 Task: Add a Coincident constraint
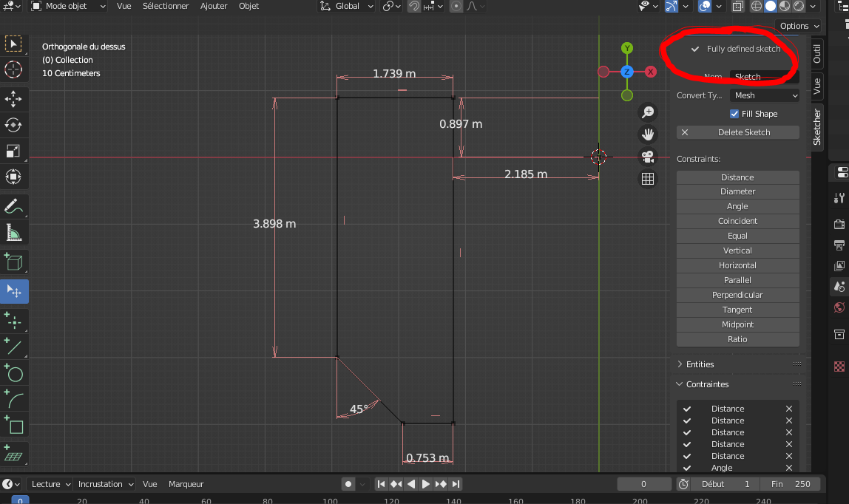738,221
